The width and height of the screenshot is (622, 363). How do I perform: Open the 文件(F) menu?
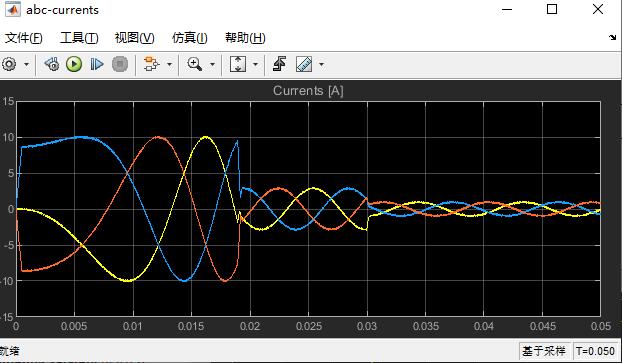(23, 38)
